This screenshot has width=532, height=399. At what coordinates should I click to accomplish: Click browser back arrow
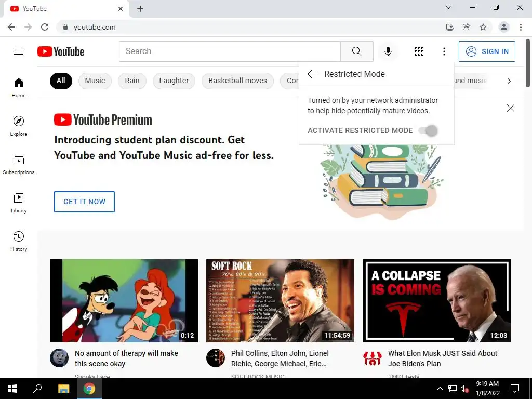coord(11,27)
